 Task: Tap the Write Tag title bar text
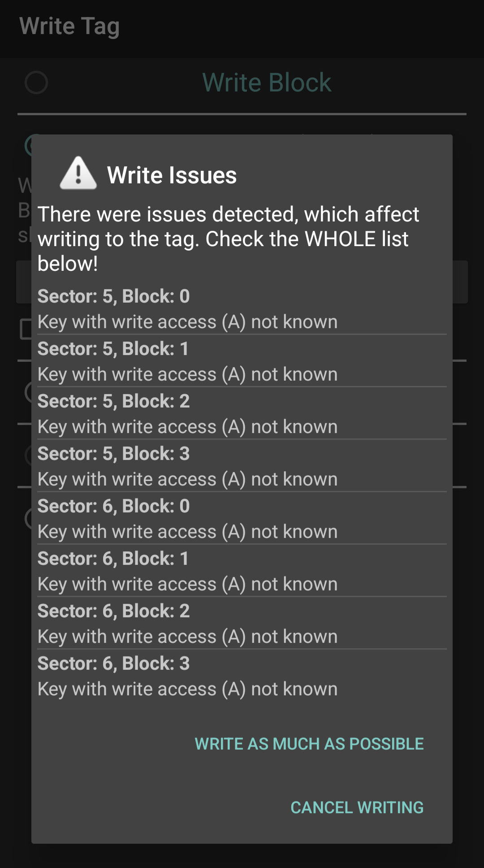[x=69, y=26]
